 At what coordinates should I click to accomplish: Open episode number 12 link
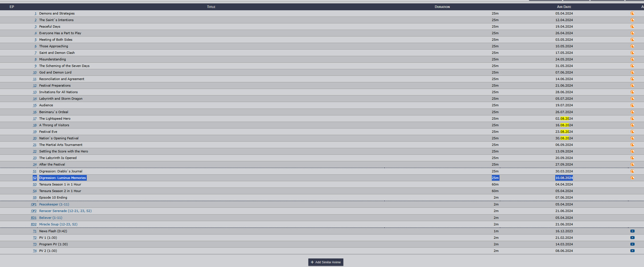point(35,86)
